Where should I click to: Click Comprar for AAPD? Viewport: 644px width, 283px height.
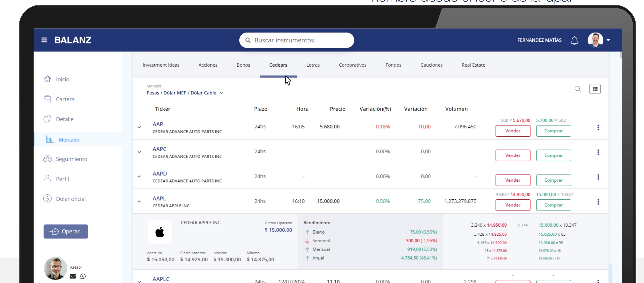coord(554,180)
